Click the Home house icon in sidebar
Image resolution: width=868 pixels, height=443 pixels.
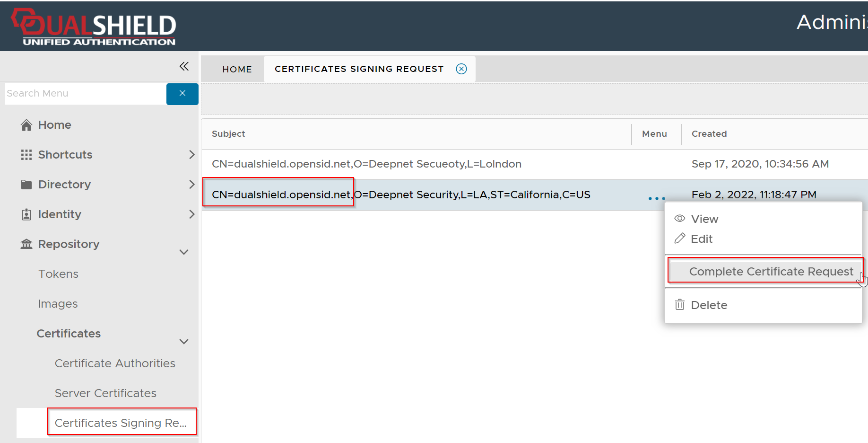(26, 125)
